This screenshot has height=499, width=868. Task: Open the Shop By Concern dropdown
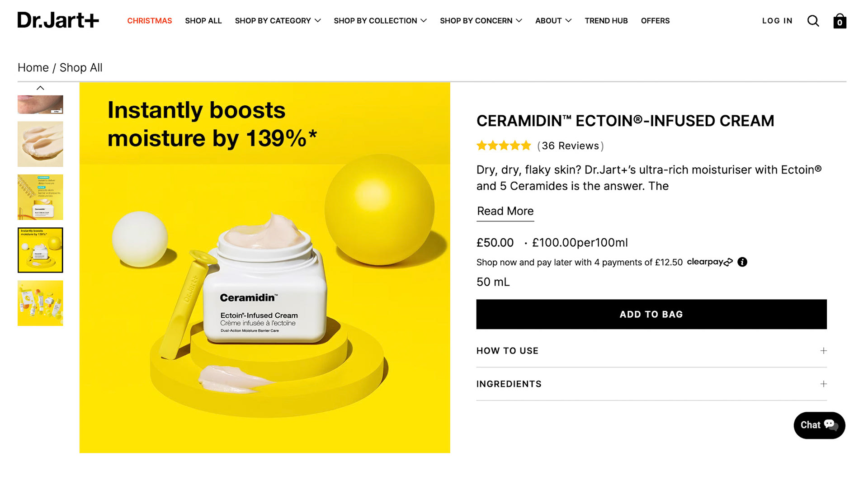[481, 21]
